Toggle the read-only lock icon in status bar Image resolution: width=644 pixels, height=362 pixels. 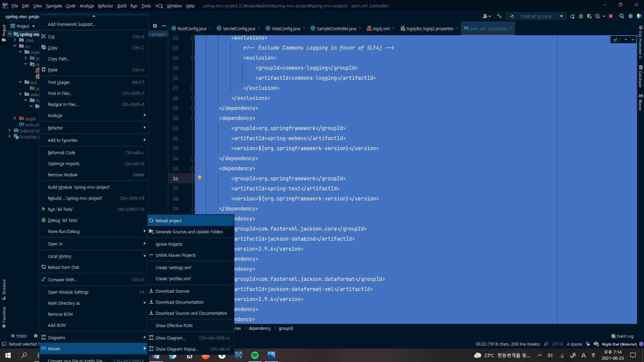coord(588,344)
